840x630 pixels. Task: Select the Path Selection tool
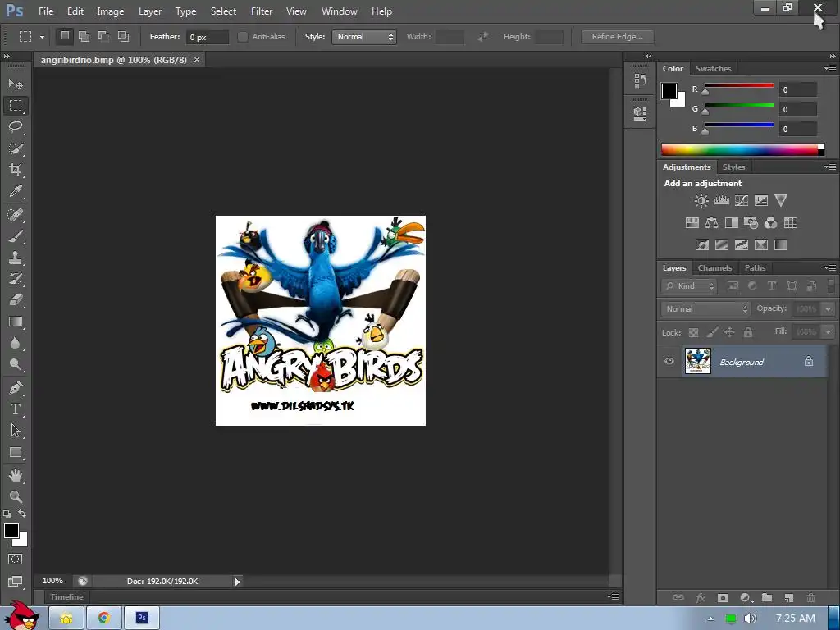[16, 431]
